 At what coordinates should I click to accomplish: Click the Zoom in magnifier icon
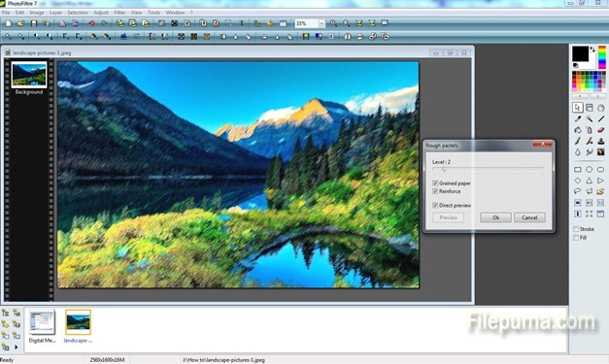coord(333,23)
